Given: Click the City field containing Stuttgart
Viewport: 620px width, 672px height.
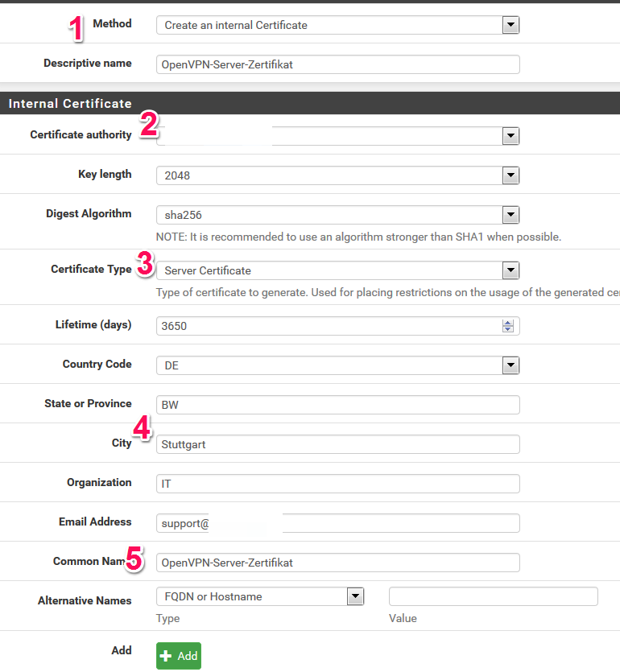Looking at the screenshot, I should 338,444.
